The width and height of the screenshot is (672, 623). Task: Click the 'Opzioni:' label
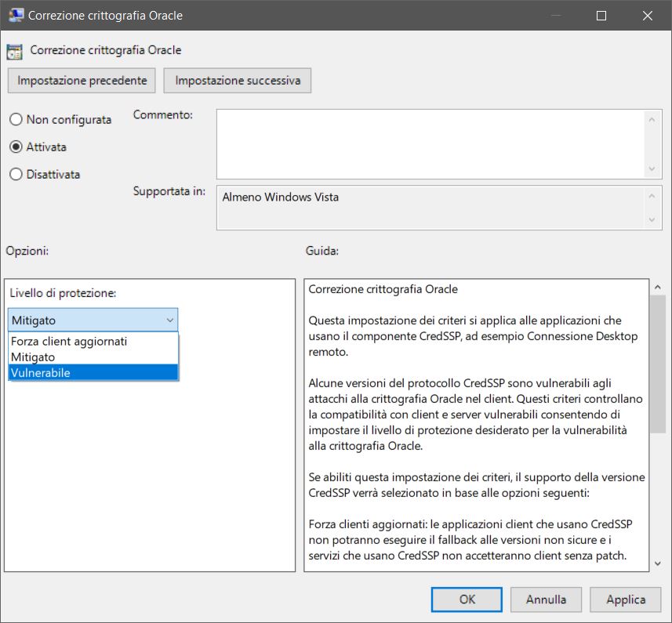(27, 251)
